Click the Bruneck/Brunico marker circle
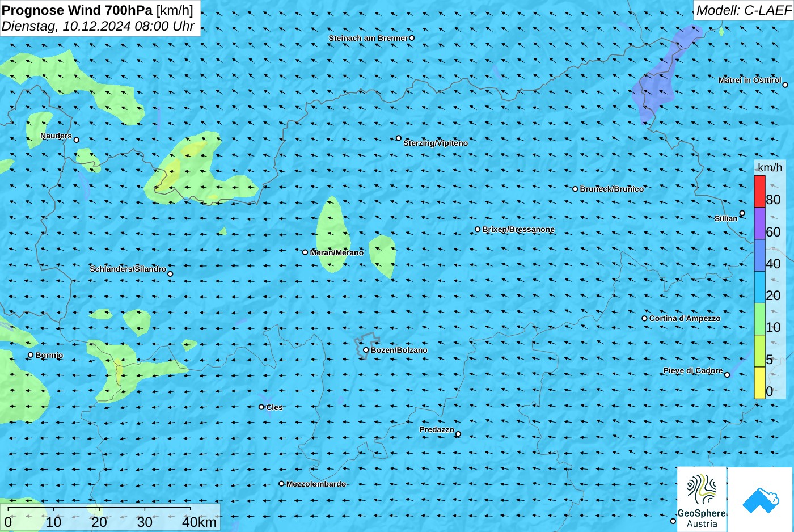This screenshot has height=532, width=794. [x=575, y=189]
